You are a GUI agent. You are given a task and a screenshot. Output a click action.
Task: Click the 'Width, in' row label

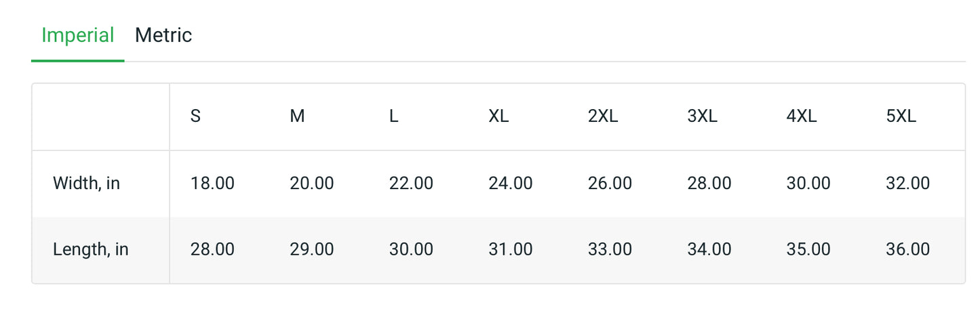86,183
